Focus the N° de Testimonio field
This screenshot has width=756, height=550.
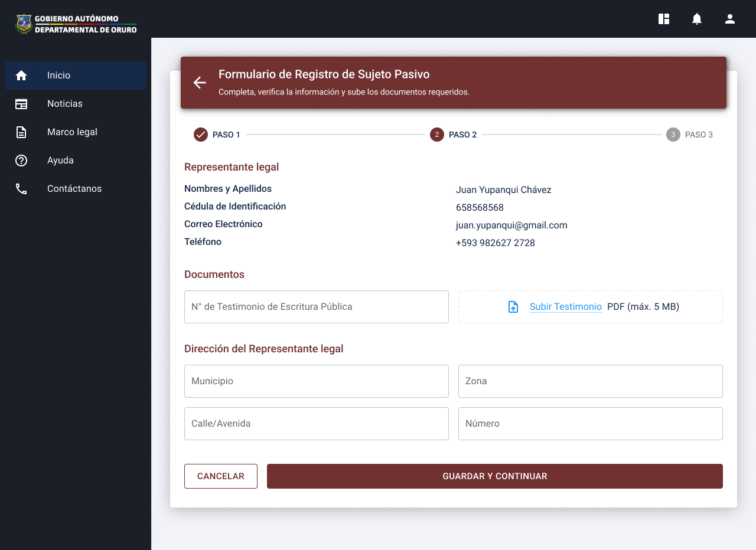316,307
